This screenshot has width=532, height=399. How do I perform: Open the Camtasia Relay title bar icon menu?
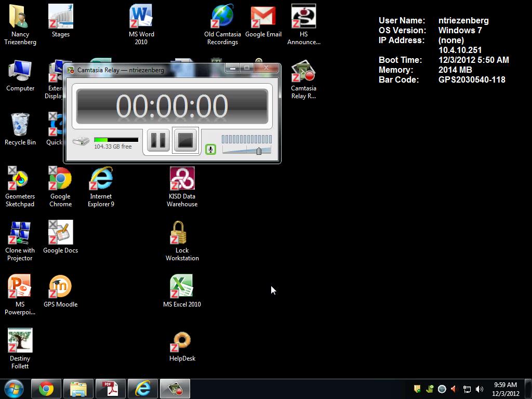click(71, 70)
